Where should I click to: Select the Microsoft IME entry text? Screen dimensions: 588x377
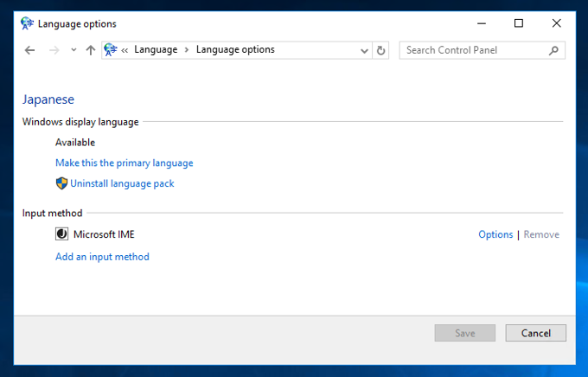pos(104,234)
